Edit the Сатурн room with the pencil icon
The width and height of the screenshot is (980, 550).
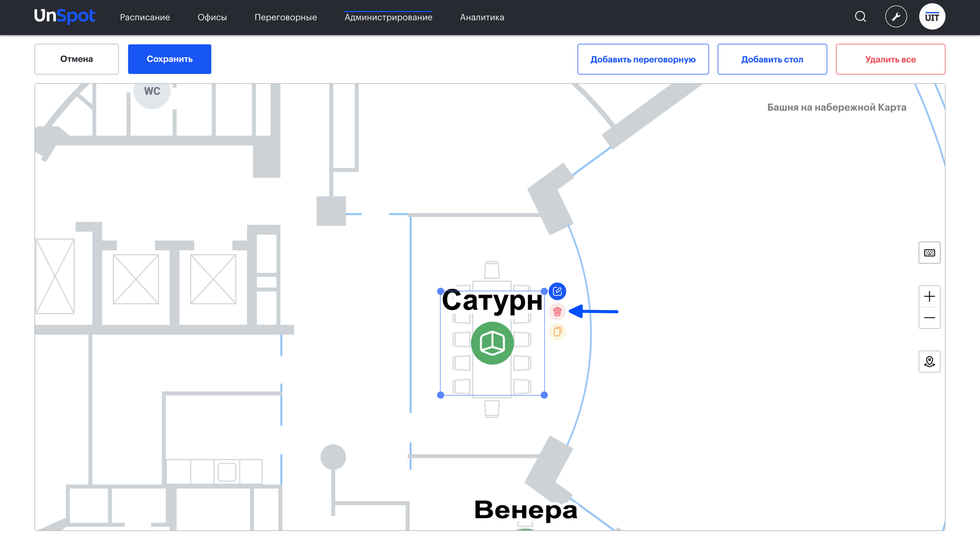[557, 291]
